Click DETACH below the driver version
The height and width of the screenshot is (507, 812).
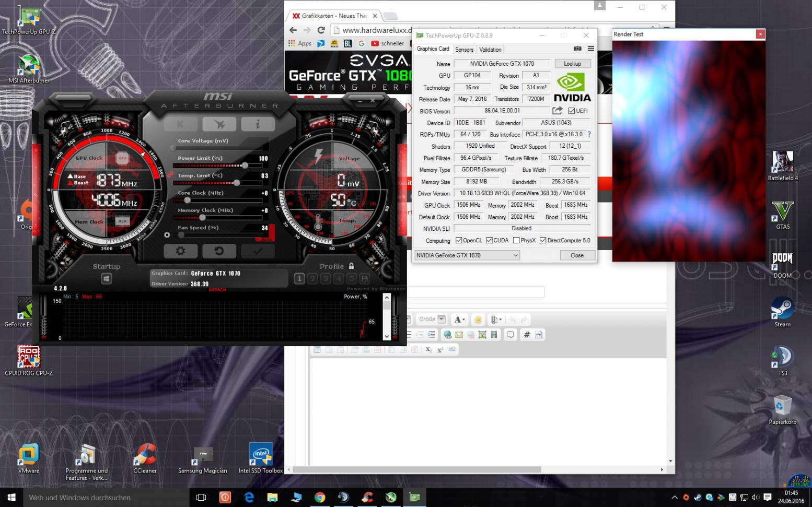(x=217, y=290)
